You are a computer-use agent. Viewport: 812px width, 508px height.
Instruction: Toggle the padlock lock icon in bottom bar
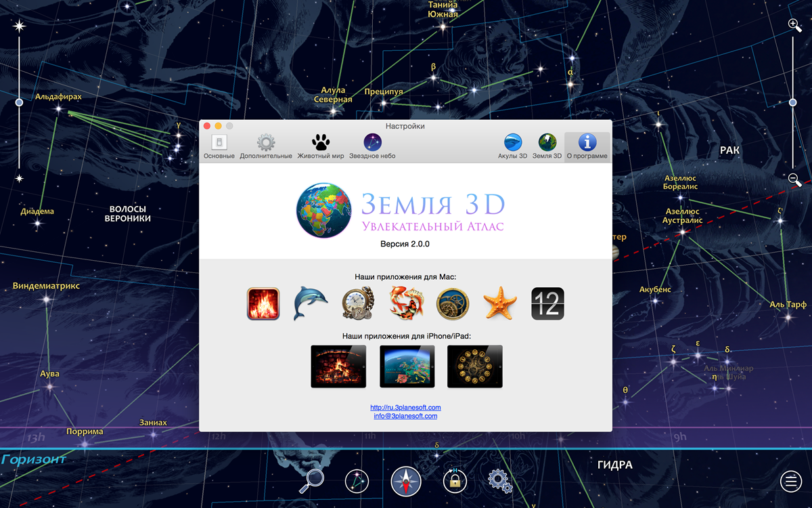[x=455, y=482]
